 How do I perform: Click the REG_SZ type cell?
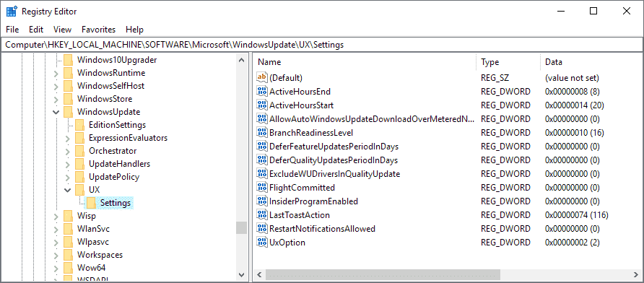495,78
